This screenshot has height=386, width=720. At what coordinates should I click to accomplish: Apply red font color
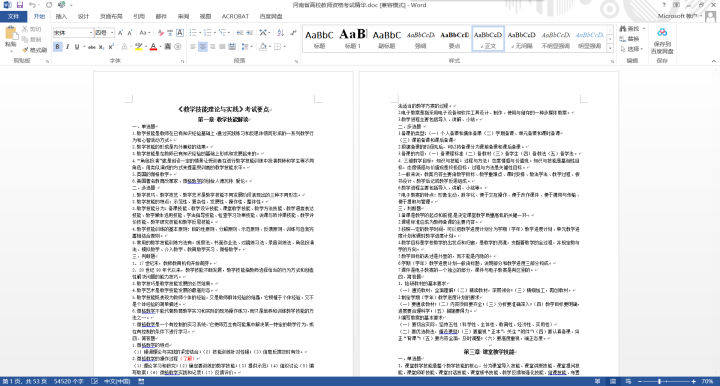point(153,47)
